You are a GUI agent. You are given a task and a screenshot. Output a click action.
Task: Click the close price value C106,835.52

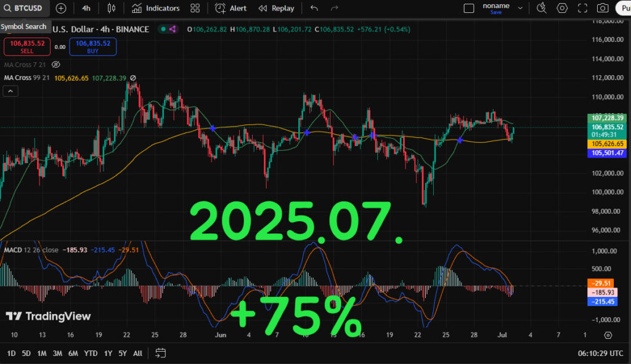[x=334, y=30]
